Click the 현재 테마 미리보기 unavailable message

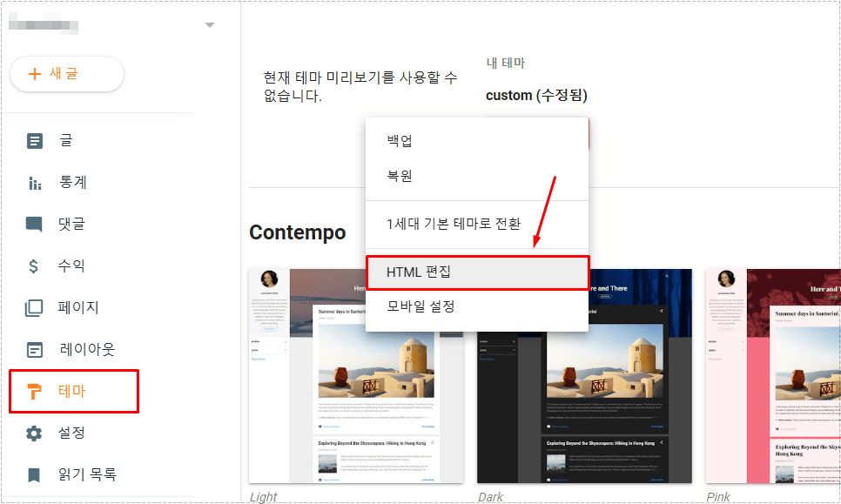[360, 87]
